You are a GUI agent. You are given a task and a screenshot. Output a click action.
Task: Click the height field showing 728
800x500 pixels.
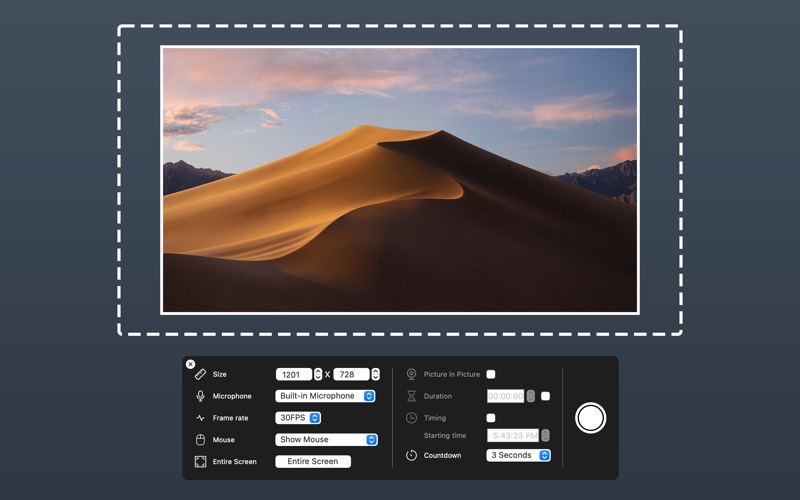351,374
